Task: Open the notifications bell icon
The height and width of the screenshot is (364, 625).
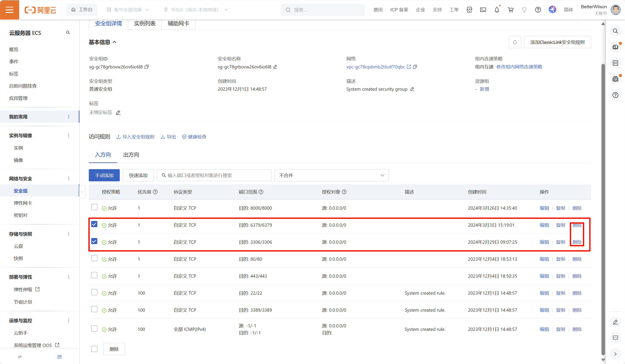Action: (497, 10)
